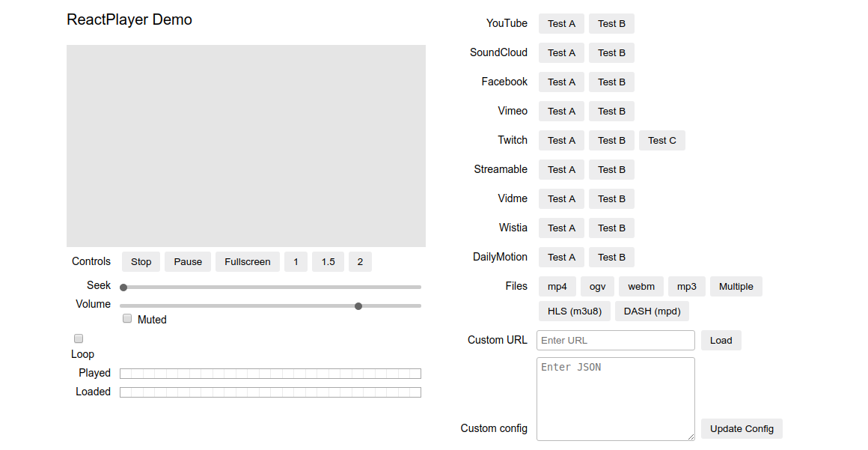The height and width of the screenshot is (450, 868).
Task: Load Vimeo Test A
Action: pyautogui.click(x=561, y=112)
